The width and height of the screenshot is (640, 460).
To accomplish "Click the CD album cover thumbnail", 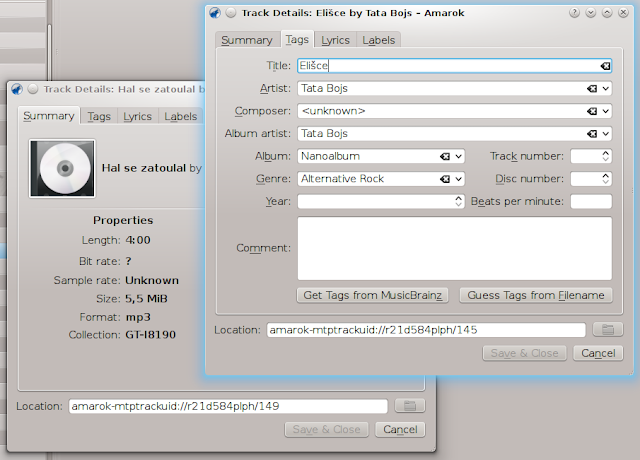I will click(x=62, y=168).
